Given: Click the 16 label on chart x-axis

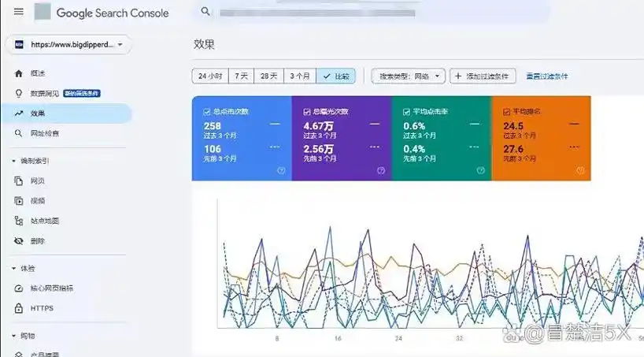Looking at the screenshot, I should coord(338,339).
